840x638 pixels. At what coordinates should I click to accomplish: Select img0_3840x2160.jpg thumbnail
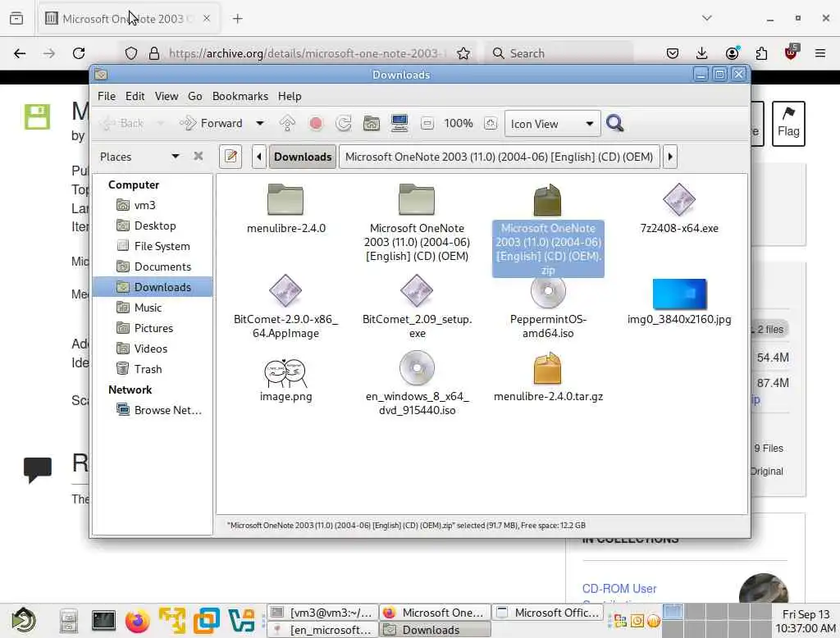point(678,302)
